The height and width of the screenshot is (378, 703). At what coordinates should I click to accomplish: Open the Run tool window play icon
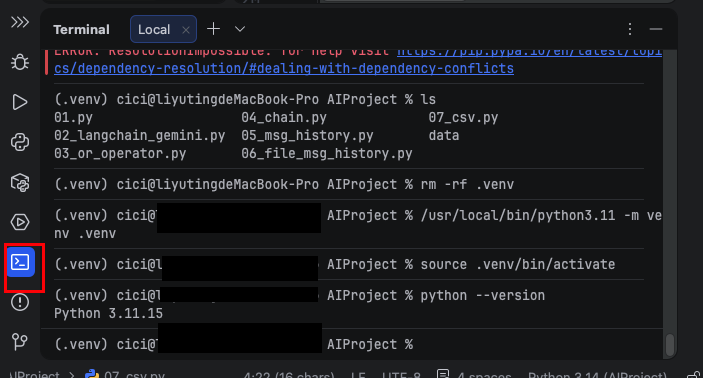click(20, 102)
